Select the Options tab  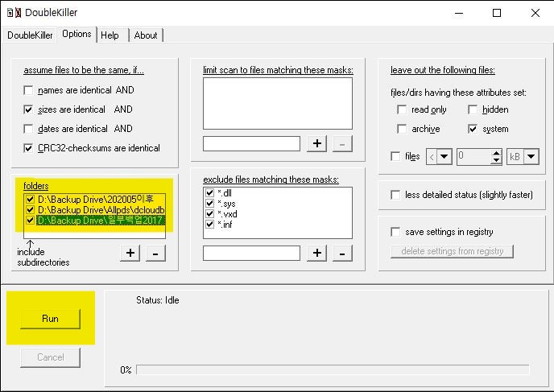(76, 35)
